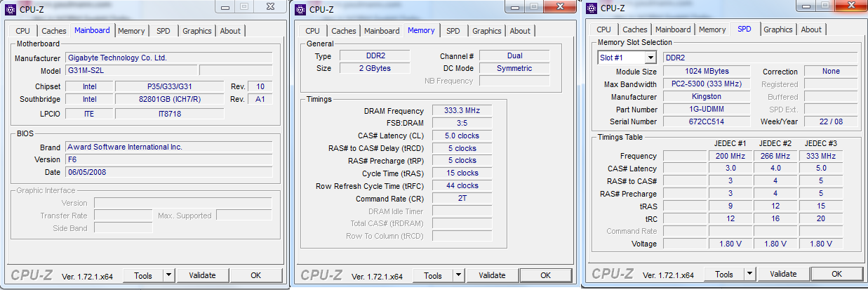Image resolution: width=868 pixels, height=290 pixels.
Task: Click the Tools button in the Memory window
Action: pos(433,275)
